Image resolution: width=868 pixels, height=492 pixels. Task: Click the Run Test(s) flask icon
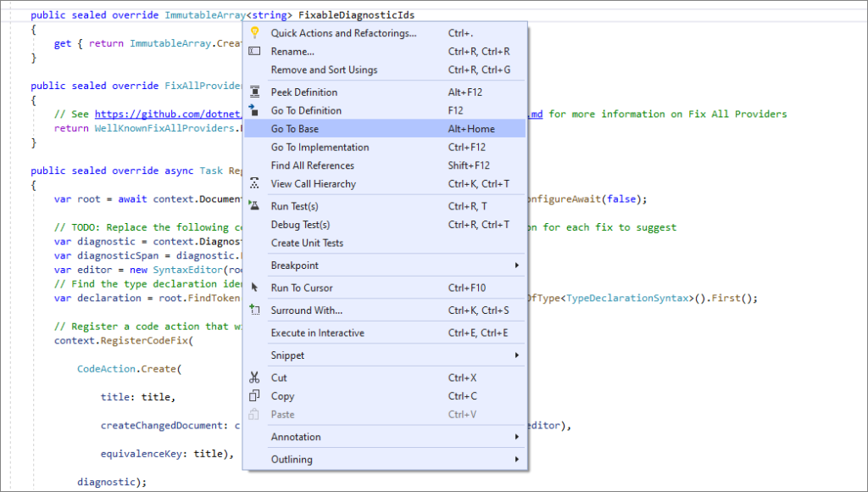pos(254,206)
